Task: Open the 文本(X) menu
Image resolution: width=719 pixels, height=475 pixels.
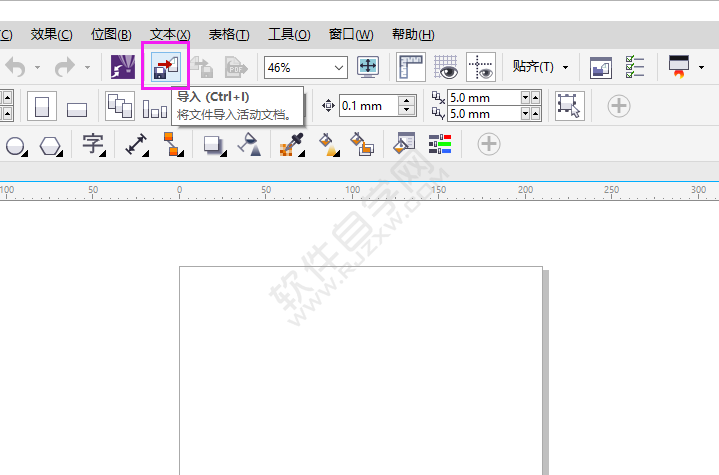Action: tap(170, 34)
